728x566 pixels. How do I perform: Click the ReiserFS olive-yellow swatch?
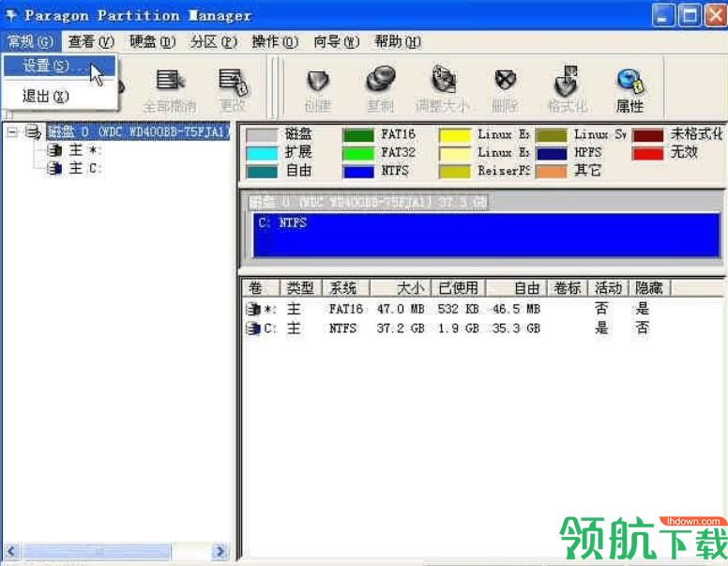click(x=455, y=172)
